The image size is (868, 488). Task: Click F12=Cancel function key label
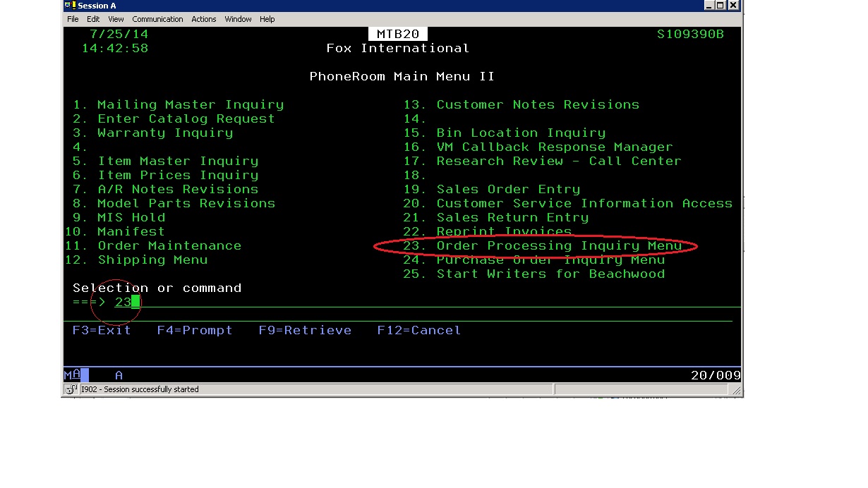(418, 330)
